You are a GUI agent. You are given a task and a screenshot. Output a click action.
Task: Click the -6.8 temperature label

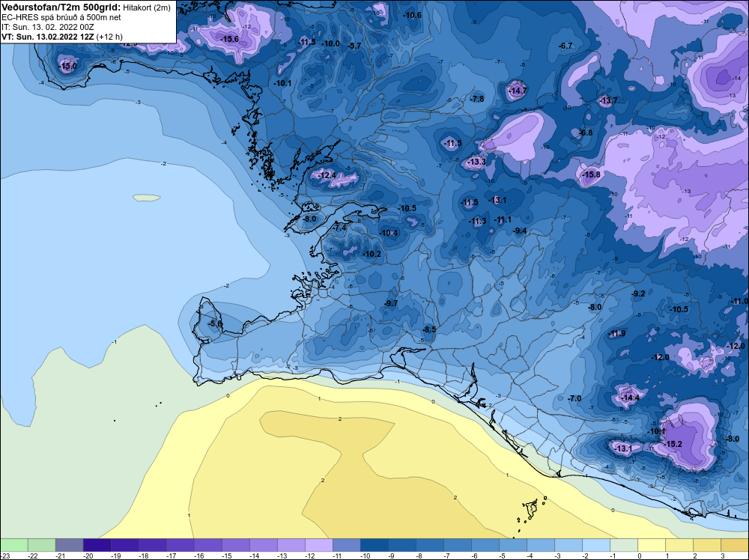586,133
